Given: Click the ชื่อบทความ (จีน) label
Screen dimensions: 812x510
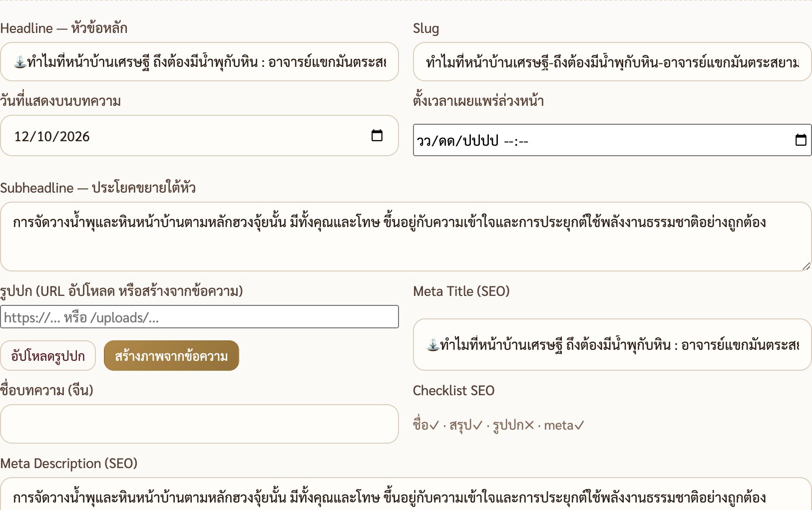Looking at the screenshot, I should (x=47, y=390).
